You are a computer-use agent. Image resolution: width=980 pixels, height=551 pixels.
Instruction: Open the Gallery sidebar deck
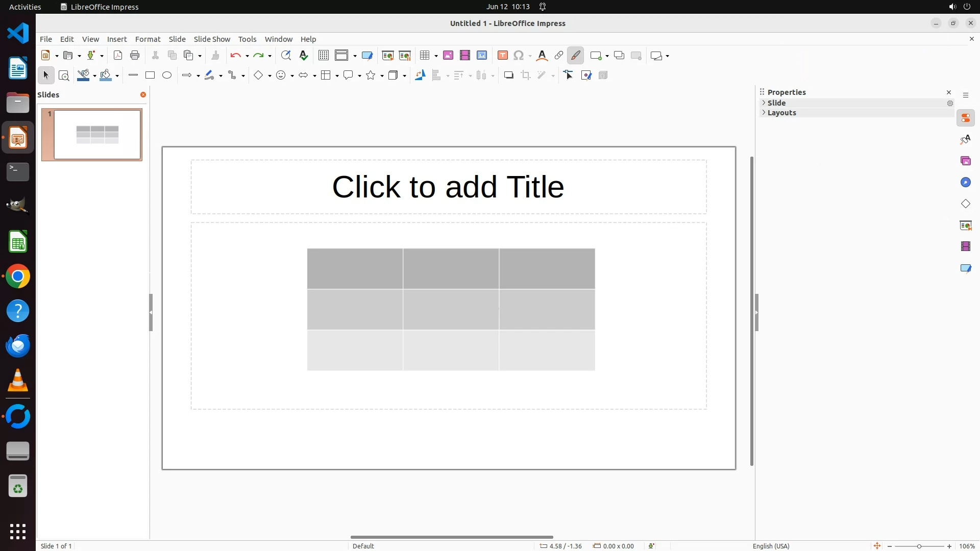(965, 161)
